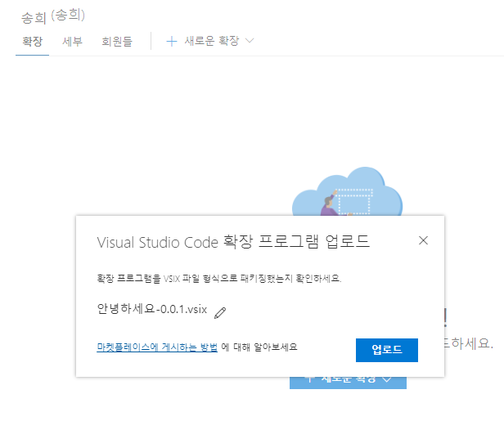Open 마켓플레이스에 게시하는 방법 link
Image resolution: width=504 pixels, height=421 pixels.
point(157,347)
